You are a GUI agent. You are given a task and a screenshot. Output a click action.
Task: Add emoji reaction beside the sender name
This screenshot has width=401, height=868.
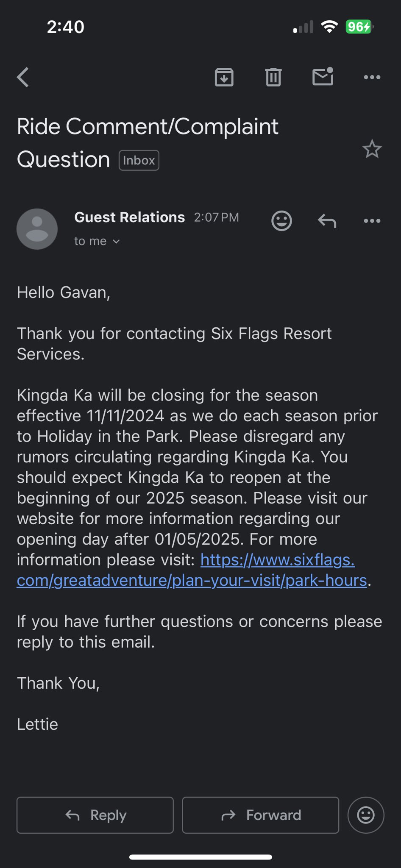click(x=281, y=220)
